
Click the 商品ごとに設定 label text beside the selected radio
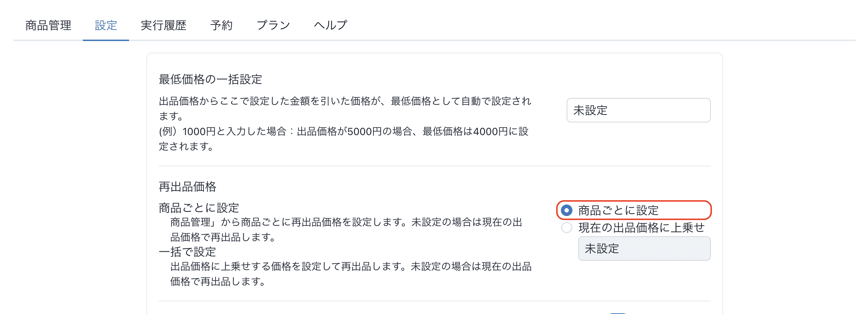[618, 210]
